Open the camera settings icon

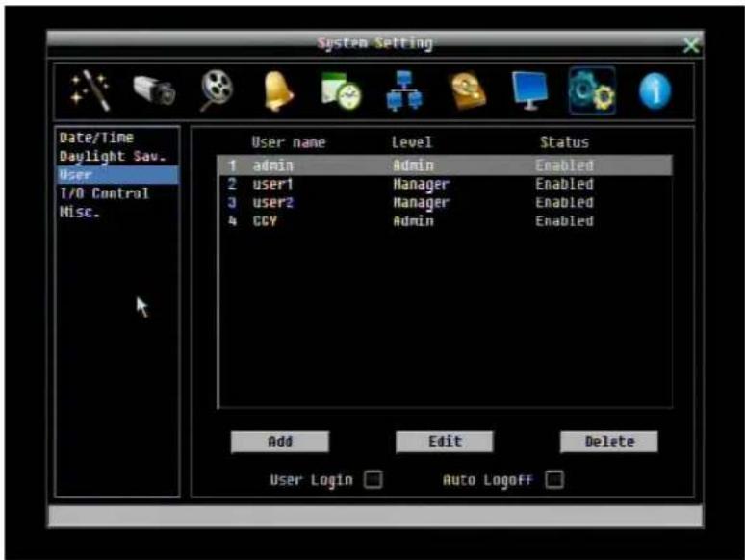(154, 90)
